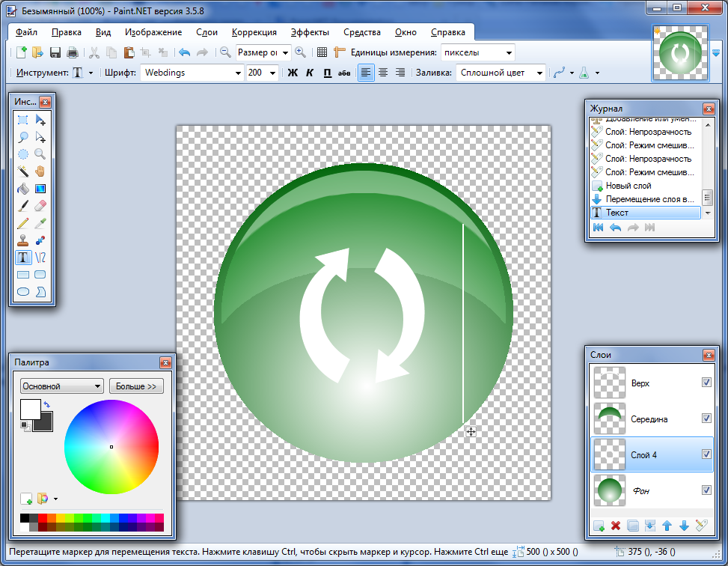
Task: Select the Текст history entry
Action: tap(646, 213)
